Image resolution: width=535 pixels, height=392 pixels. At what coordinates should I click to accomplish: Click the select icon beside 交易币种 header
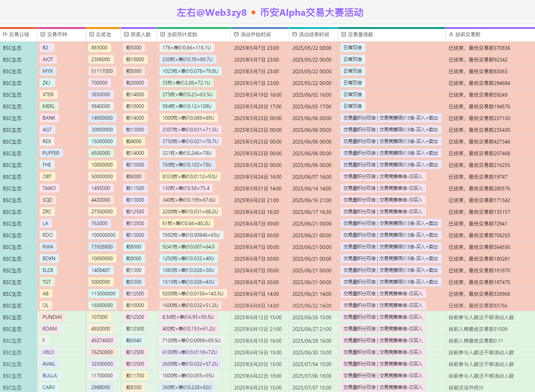tap(42, 34)
